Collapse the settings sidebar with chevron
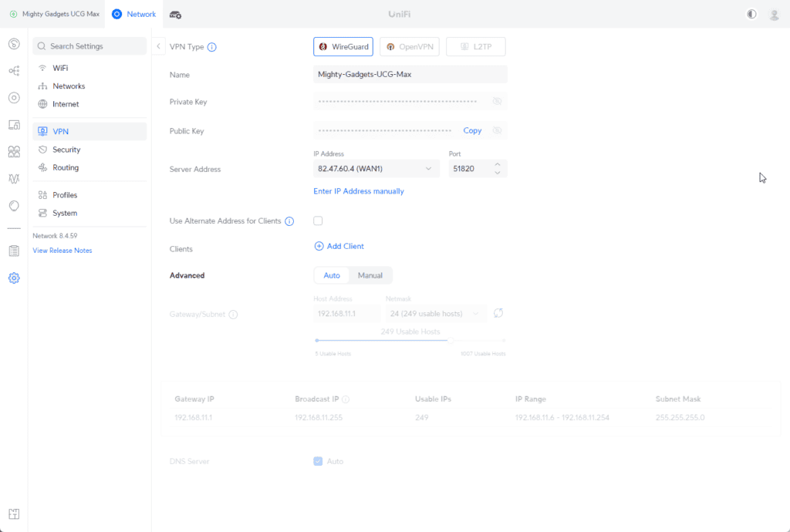Screen dimensions: 790x532 [158, 46]
